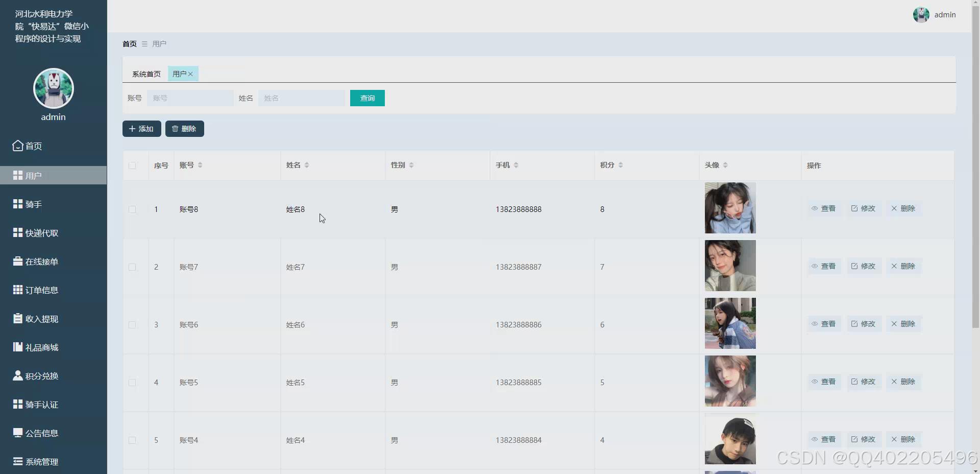The width and height of the screenshot is (980, 474).
Task: Sort by the 手机 column arrows
Action: click(x=516, y=165)
